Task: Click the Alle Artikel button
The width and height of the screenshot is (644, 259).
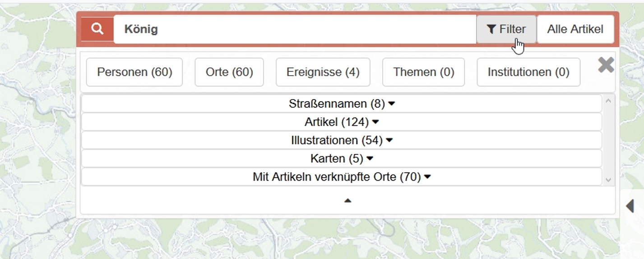Action: point(575,29)
